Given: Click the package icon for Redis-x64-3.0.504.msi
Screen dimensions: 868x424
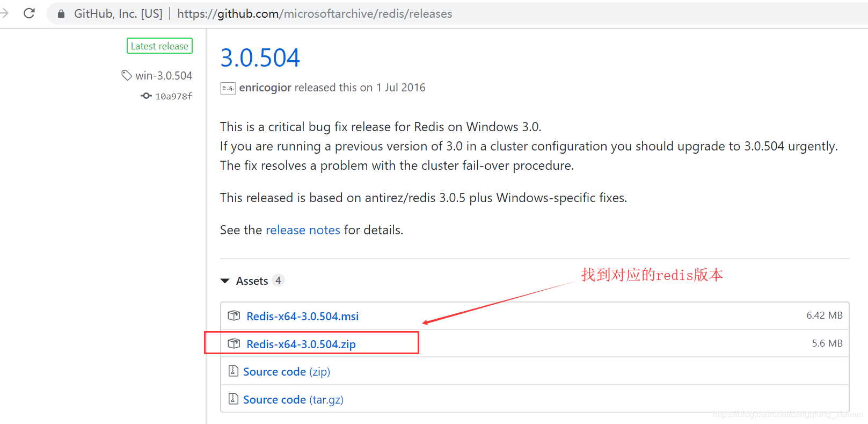Looking at the screenshot, I should tap(234, 315).
